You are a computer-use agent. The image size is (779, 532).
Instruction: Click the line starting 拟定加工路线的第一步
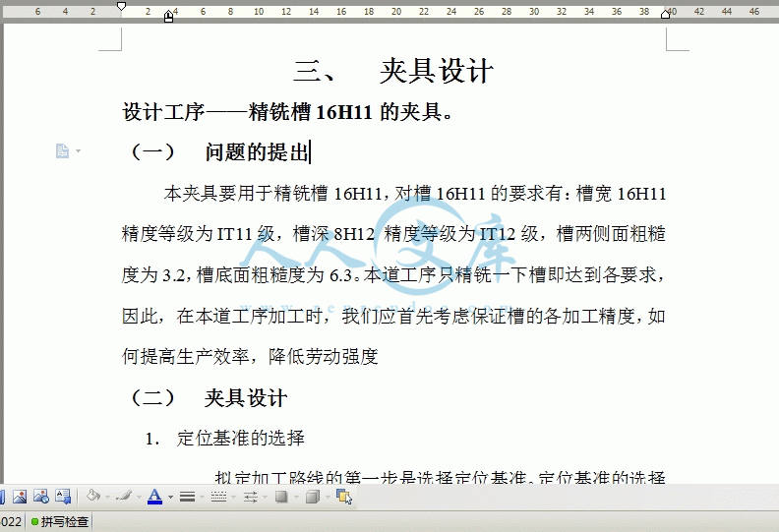pos(441,477)
